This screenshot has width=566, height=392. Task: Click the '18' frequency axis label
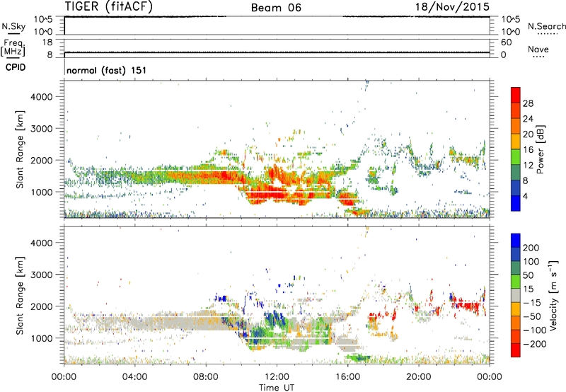point(47,42)
